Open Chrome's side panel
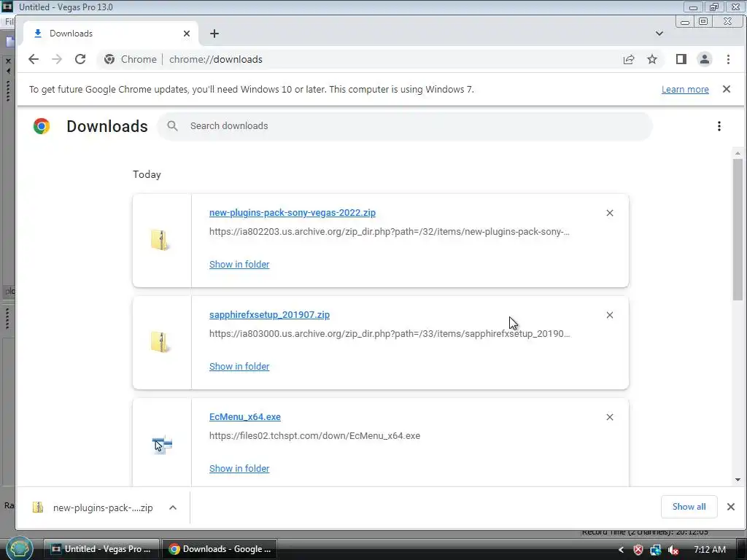Viewport: 747px width, 560px height. [x=681, y=59]
